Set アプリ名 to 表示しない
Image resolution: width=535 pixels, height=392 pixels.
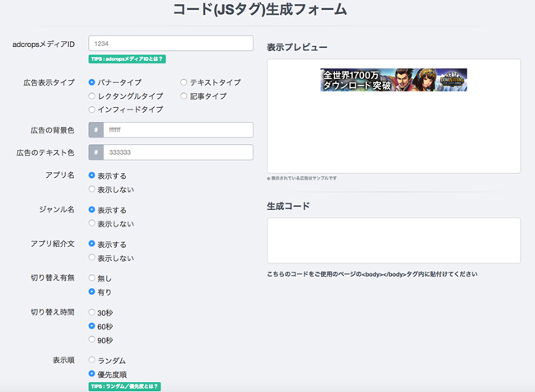click(x=91, y=189)
